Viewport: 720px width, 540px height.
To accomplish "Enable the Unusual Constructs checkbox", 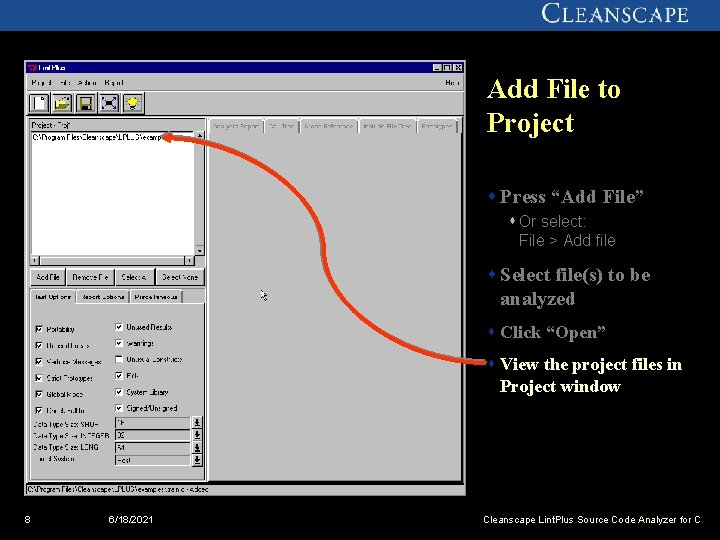I will tap(119, 359).
